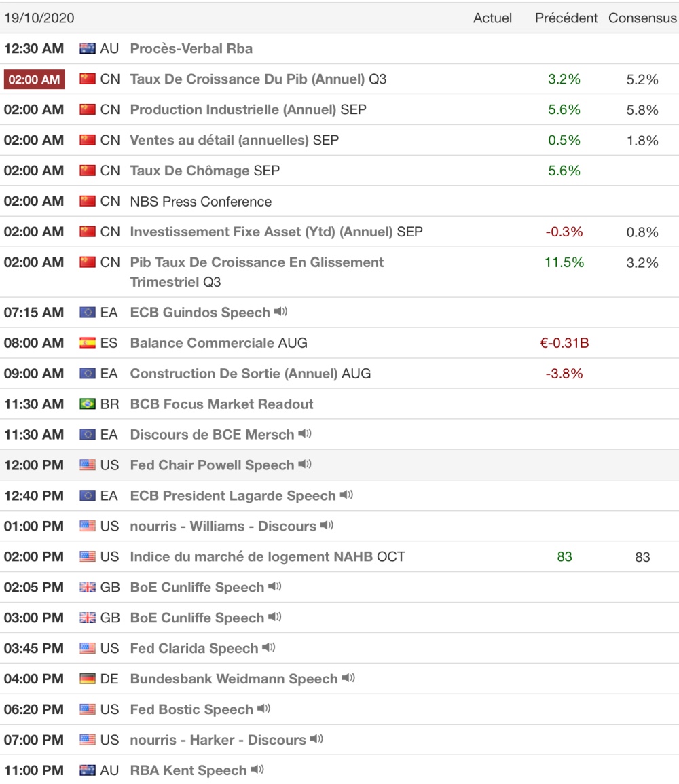Click the DE country code on the Bundesbank row

pyautogui.click(x=109, y=679)
